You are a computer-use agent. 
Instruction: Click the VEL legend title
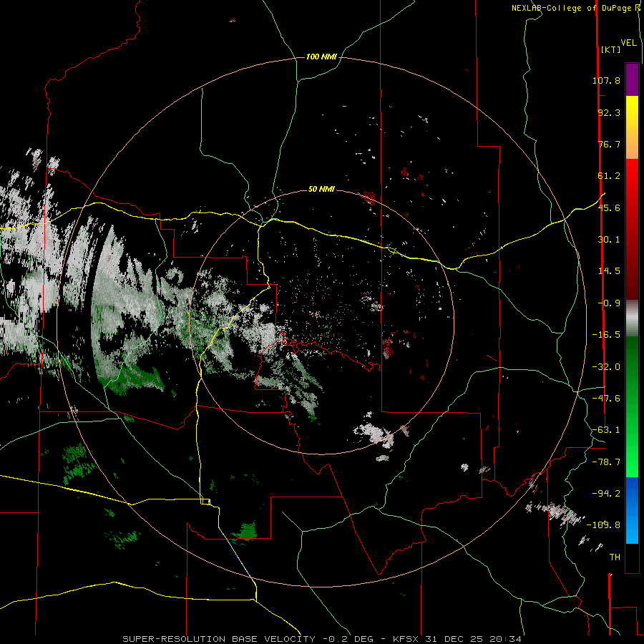[628, 43]
